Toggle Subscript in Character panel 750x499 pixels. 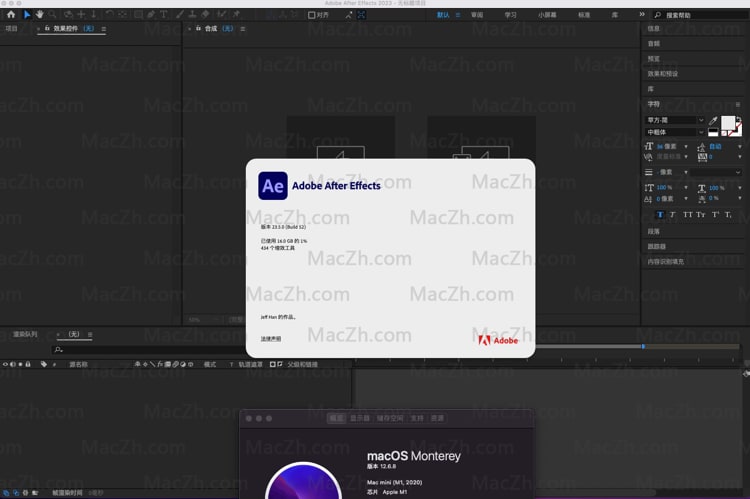[728, 215]
